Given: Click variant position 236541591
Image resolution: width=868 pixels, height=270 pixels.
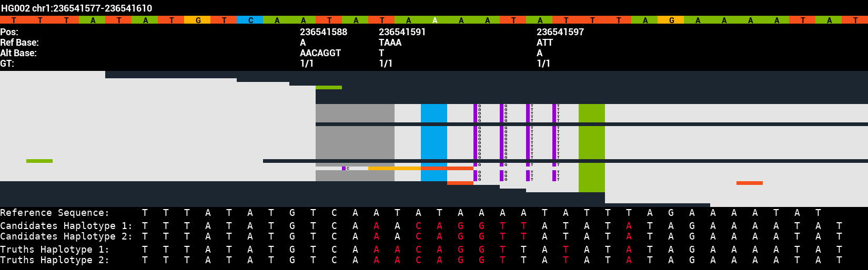Looking at the screenshot, I should pos(402,32).
